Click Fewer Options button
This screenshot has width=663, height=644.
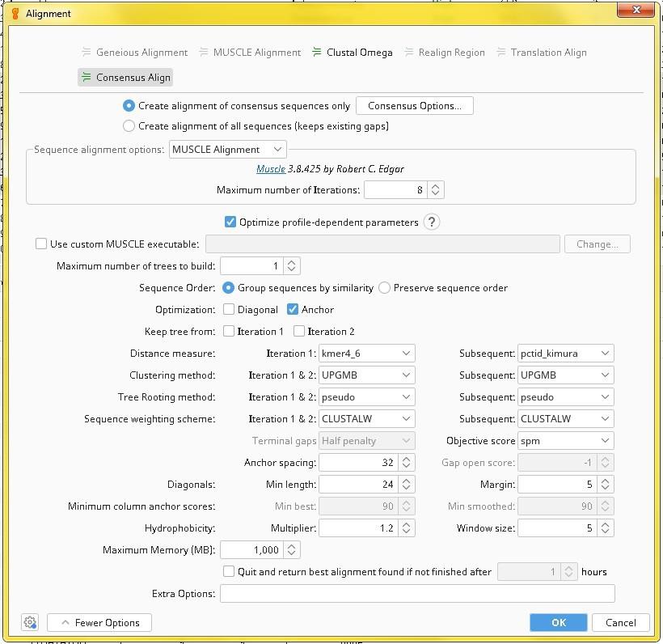(x=99, y=622)
